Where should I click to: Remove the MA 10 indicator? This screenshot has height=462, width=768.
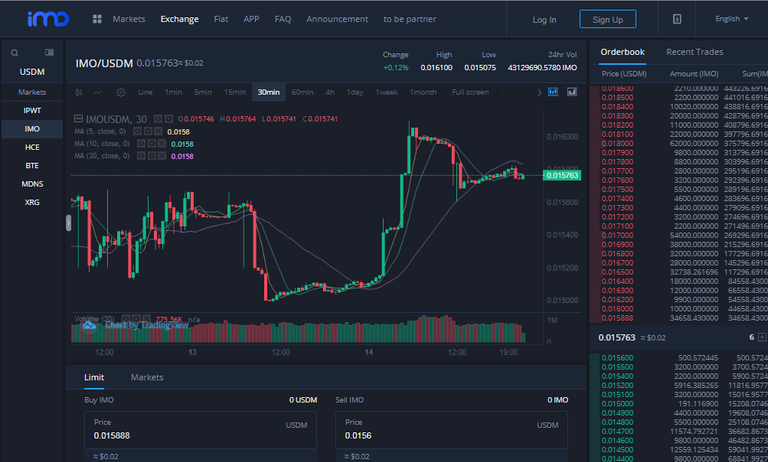tap(162, 144)
